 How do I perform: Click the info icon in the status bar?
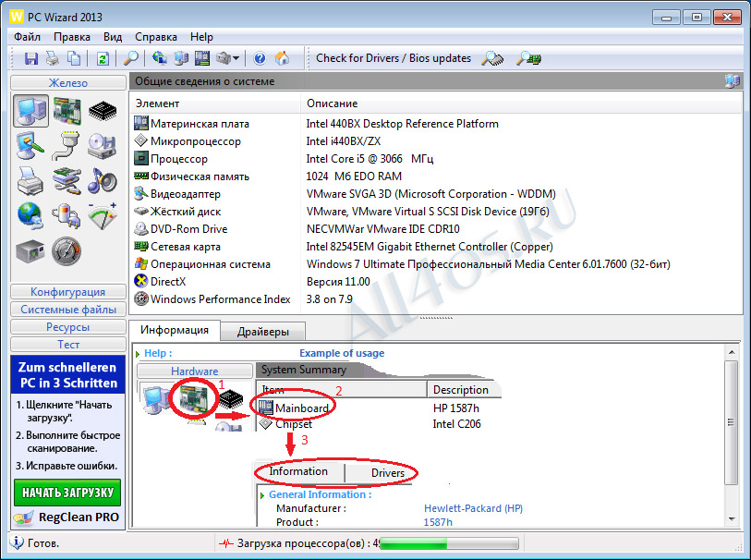[17, 542]
